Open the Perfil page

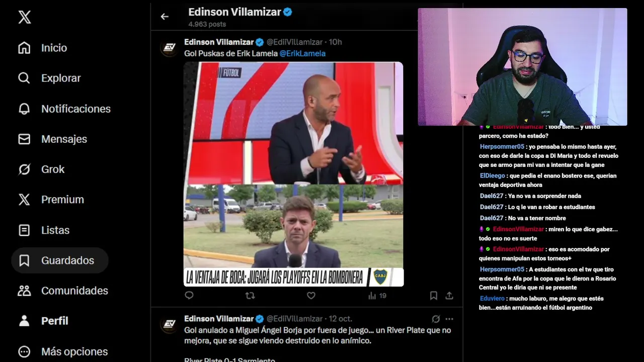pyautogui.click(x=43, y=321)
